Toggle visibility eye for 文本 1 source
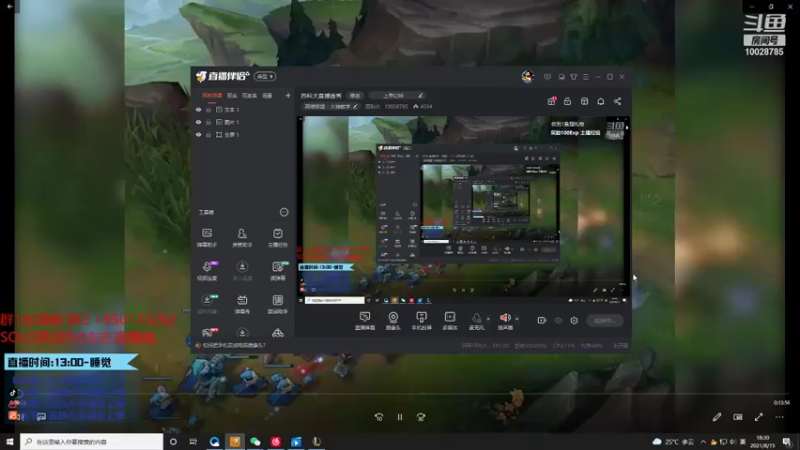800x450 pixels. point(198,110)
